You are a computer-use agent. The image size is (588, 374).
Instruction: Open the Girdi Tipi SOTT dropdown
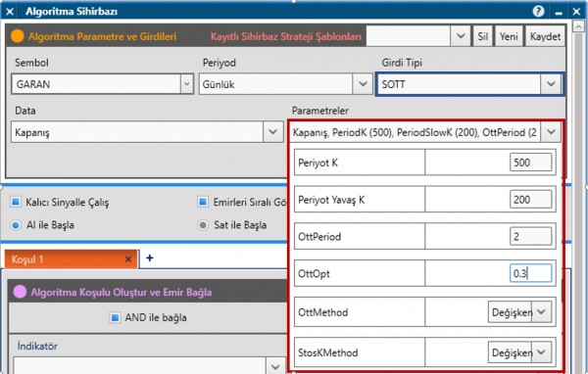point(551,84)
